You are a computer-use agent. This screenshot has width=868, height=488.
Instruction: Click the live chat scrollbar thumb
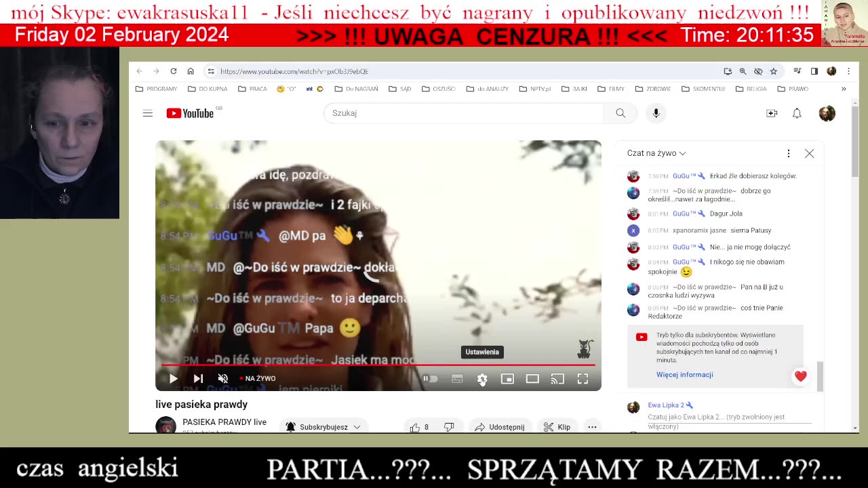point(820,376)
